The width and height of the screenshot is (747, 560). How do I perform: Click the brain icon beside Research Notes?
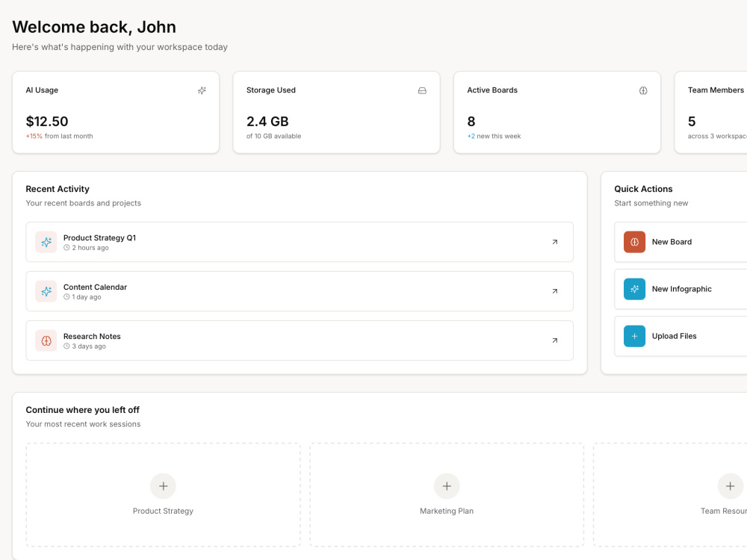[46, 340]
